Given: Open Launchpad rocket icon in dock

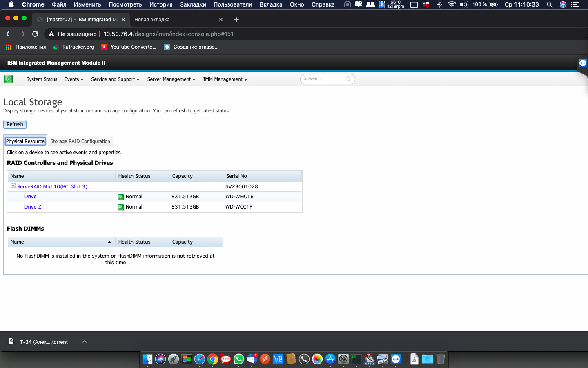Looking at the screenshot, I should point(174,359).
